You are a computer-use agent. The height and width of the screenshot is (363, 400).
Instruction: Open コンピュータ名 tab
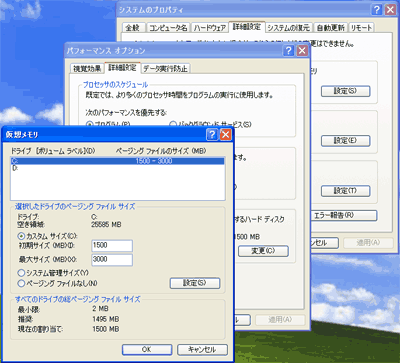tap(168, 27)
